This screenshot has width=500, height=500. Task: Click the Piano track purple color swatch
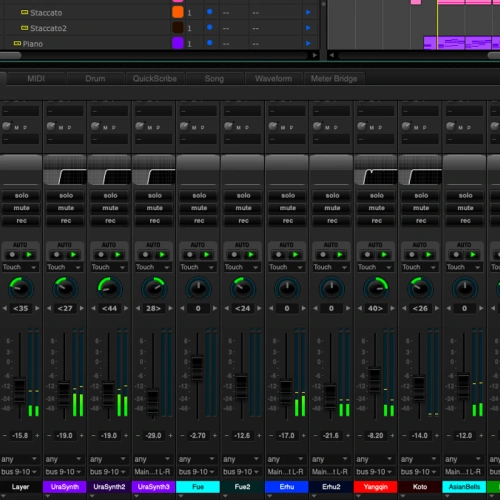178,43
